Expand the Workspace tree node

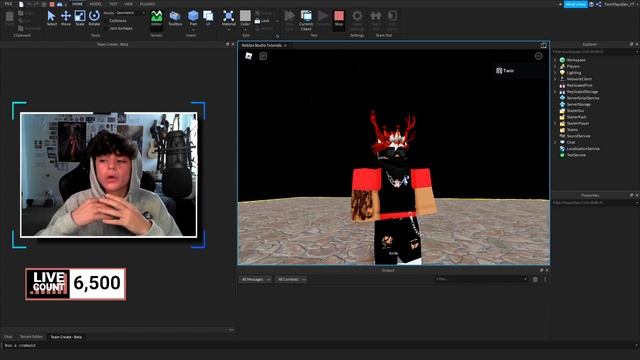pyautogui.click(x=555, y=60)
